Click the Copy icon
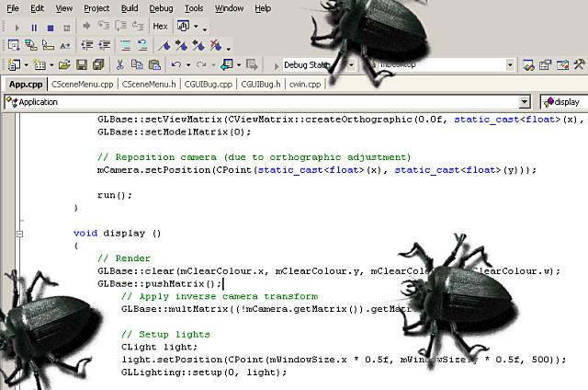This screenshot has height=390, width=588. 137,65
